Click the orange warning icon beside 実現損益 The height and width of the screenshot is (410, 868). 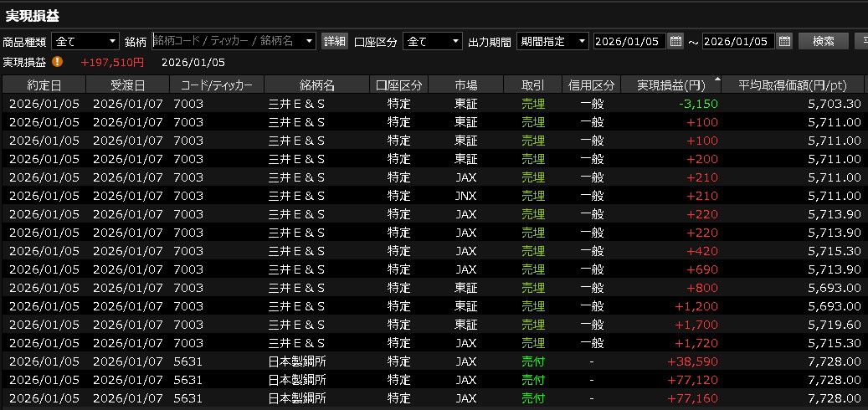click(58, 61)
